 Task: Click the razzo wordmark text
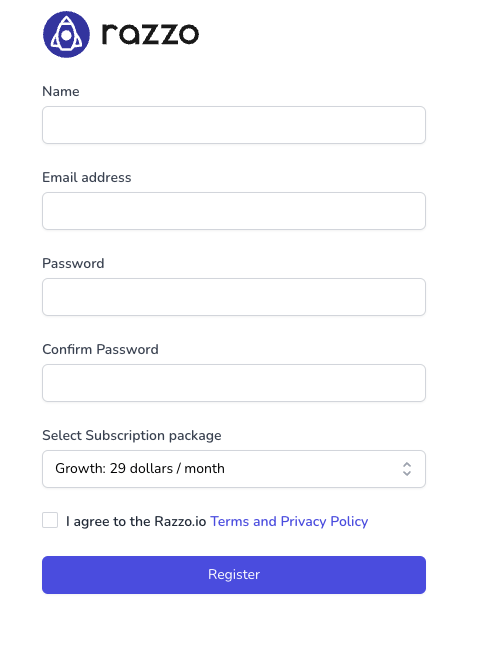pos(151,34)
